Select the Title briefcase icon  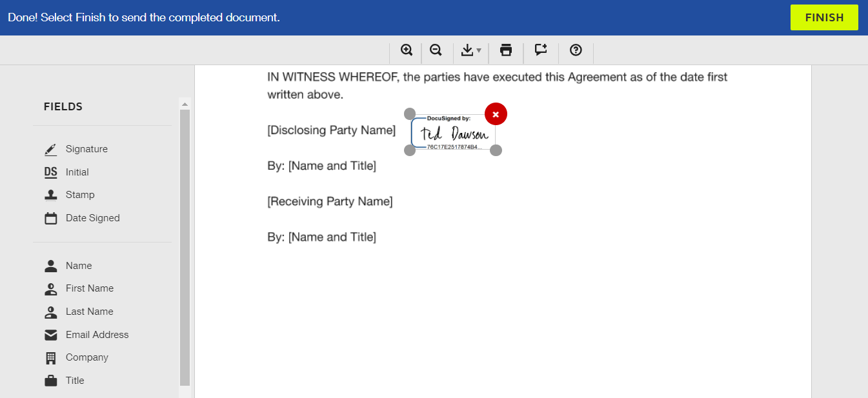coord(51,381)
